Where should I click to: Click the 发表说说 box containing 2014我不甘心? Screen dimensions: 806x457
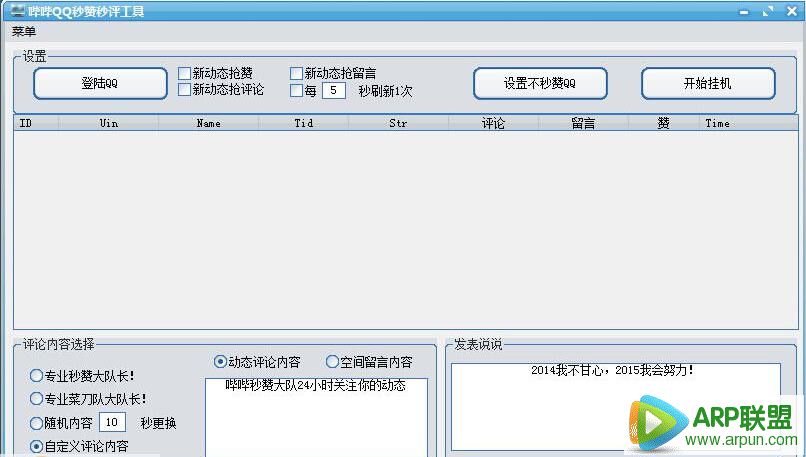(x=616, y=407)
